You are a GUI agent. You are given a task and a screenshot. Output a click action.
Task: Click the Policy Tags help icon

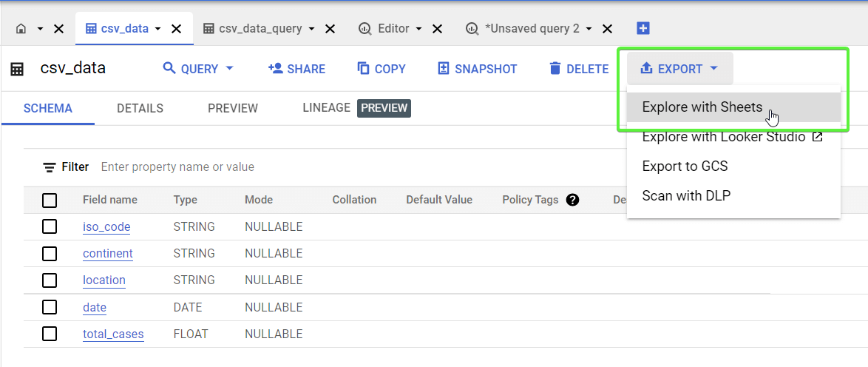point(573,200)
